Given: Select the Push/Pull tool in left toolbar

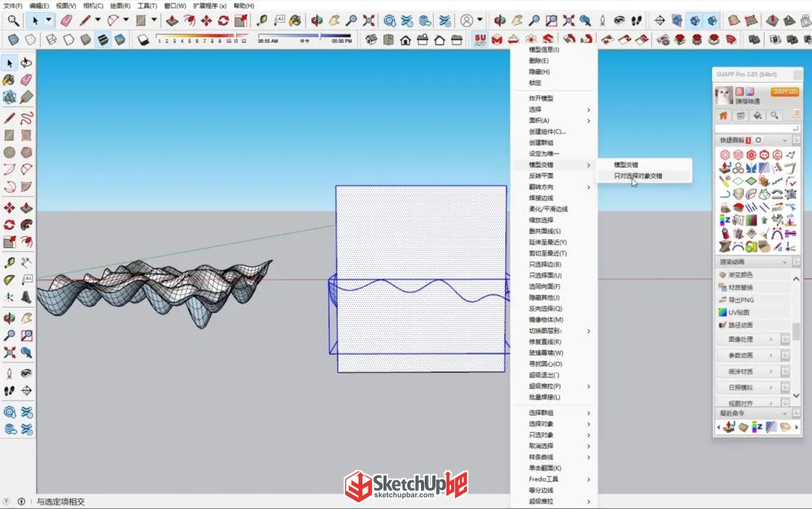Looking at the screenshot, I should pyautogui.click(x=26, y=208).
